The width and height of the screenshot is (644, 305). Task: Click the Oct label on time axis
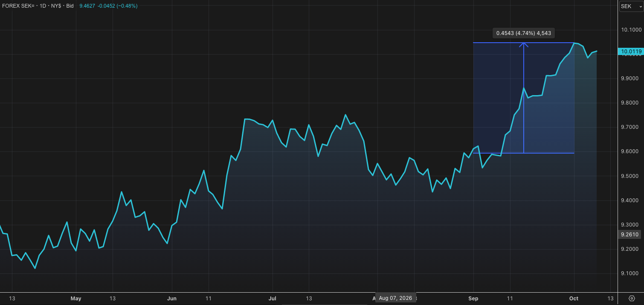pos(574,298)
